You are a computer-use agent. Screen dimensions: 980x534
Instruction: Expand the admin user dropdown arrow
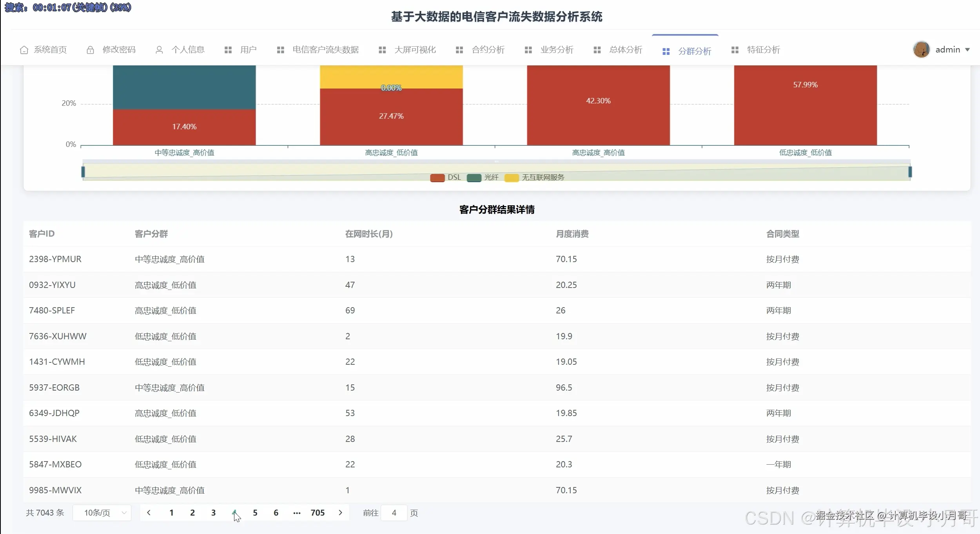pos(967,50)
